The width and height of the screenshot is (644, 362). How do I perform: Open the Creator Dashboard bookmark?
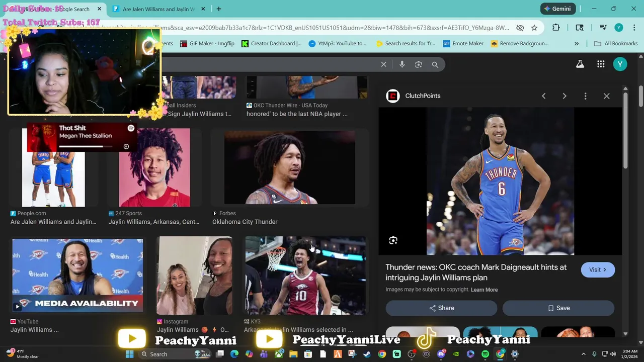point(271,43)
